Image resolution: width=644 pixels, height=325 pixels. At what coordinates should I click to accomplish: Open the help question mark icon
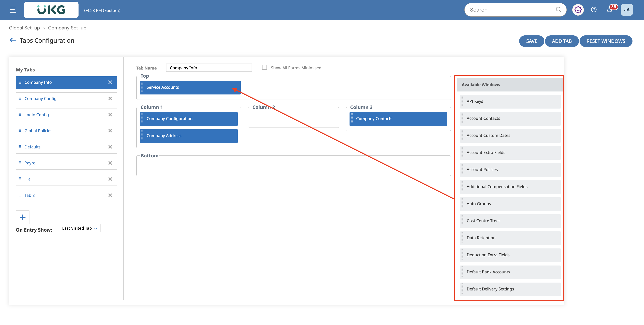594,10
